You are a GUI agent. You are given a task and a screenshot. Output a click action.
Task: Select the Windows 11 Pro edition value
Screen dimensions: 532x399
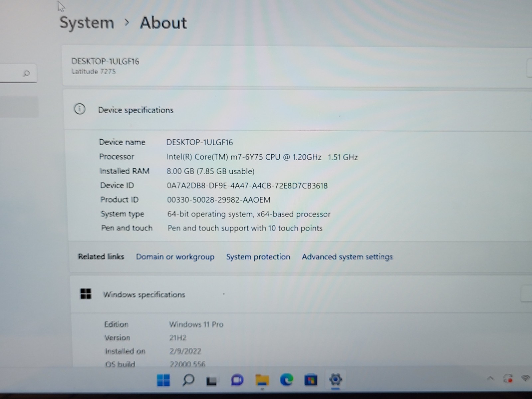click(x=196, y=324)
